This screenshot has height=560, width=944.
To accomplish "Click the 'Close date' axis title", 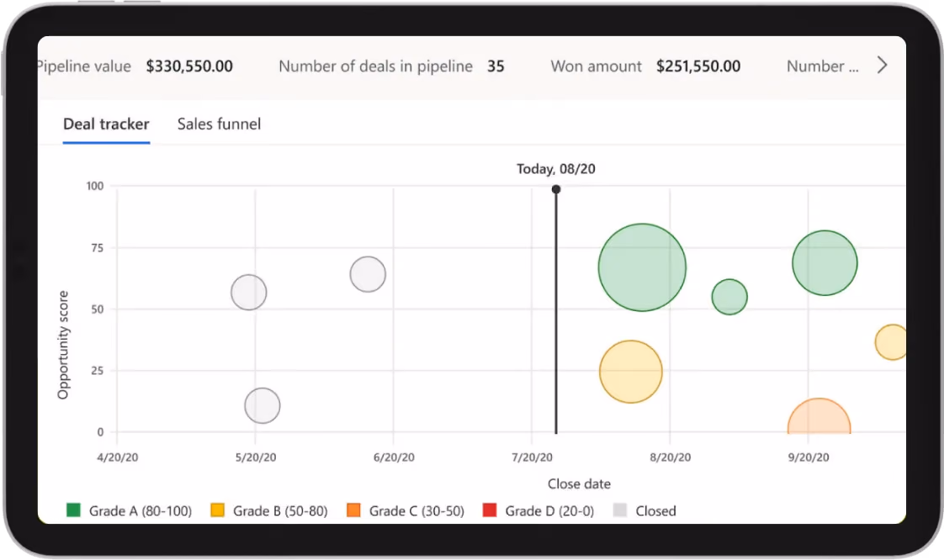I will 579,483.
